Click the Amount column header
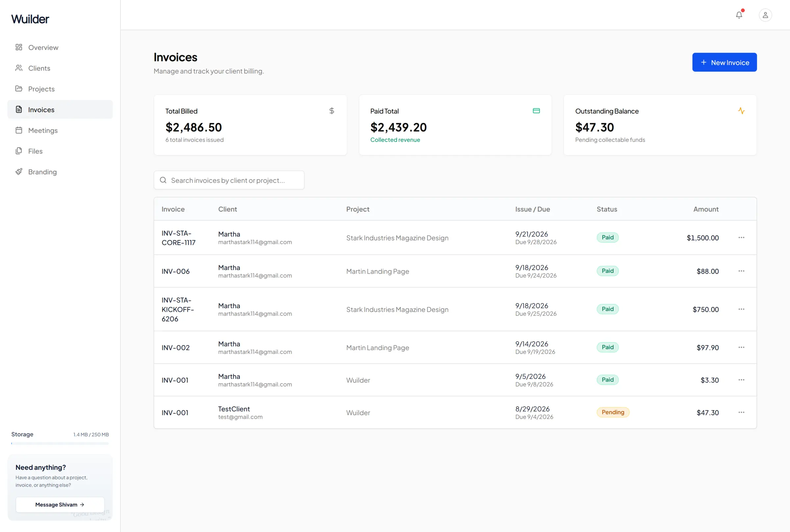The height and width of the screenshot is (532, 790). (x=706, y=209)
